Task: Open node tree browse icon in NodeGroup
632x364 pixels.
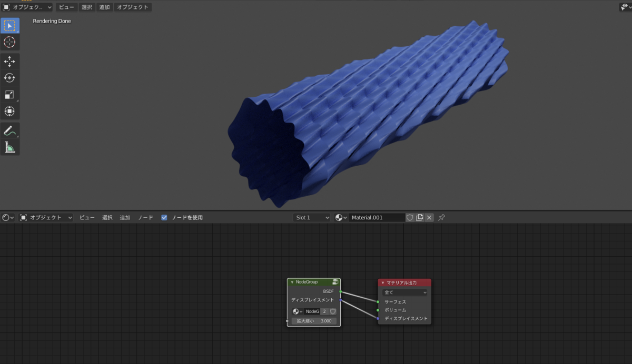Action: (x=298, y=311)
